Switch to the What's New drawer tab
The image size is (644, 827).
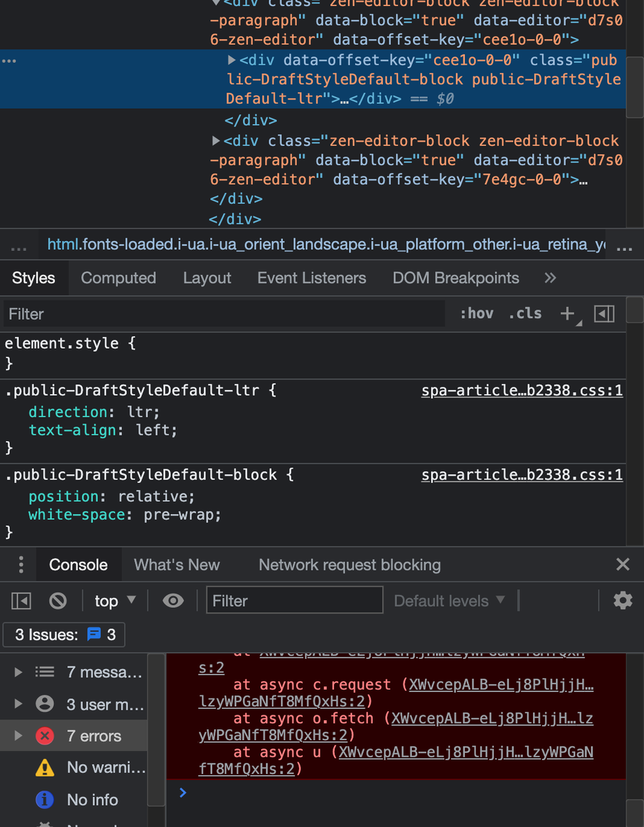click(x=177, y=564)
